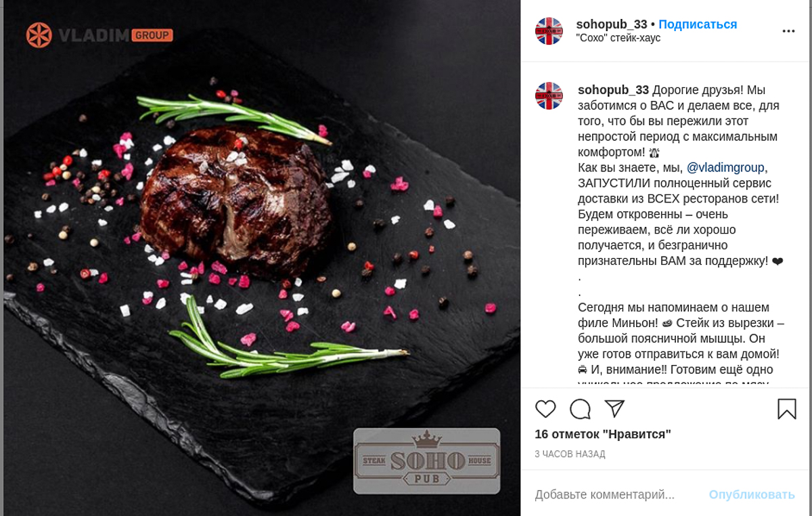Screen dimensions: 812x516
Task: Focus the Добавьте комментарий input field
Action: pyautogui.click(x=616, y=494)
